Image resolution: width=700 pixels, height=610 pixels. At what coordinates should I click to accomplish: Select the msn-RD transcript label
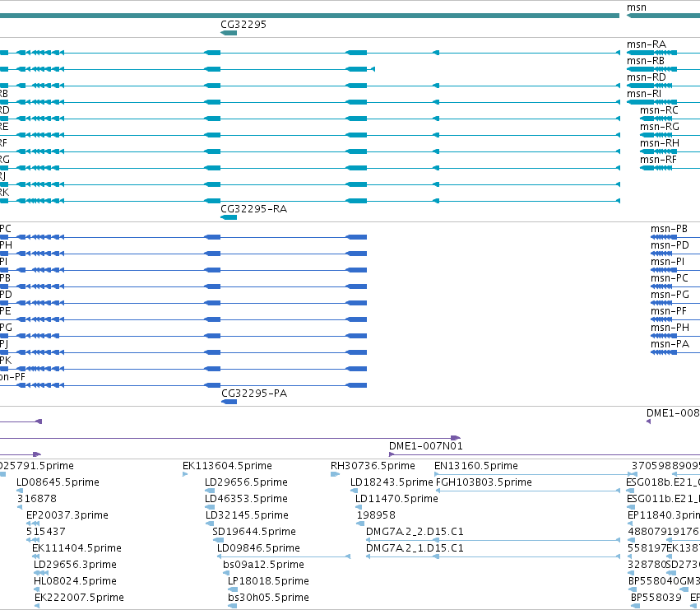[646, 77]
